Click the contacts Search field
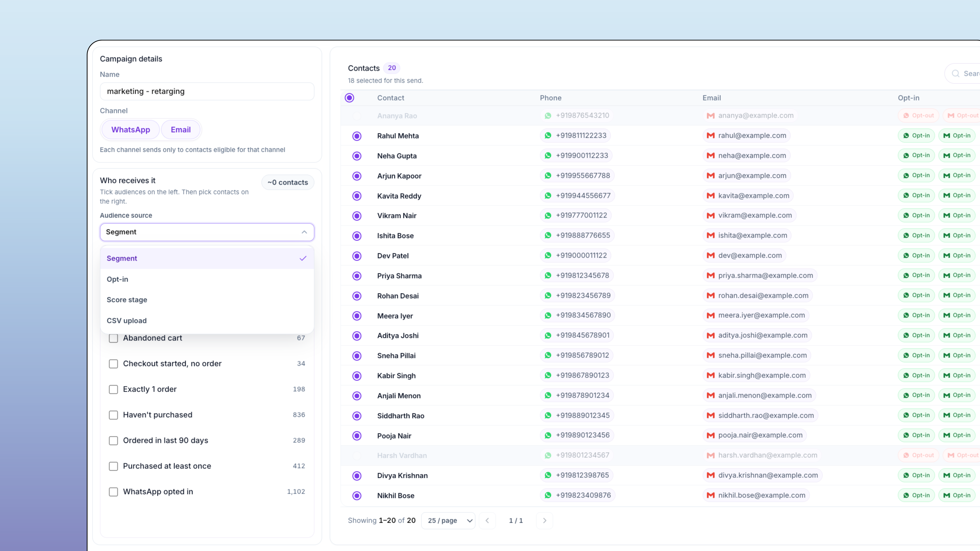 pos(963,73)
